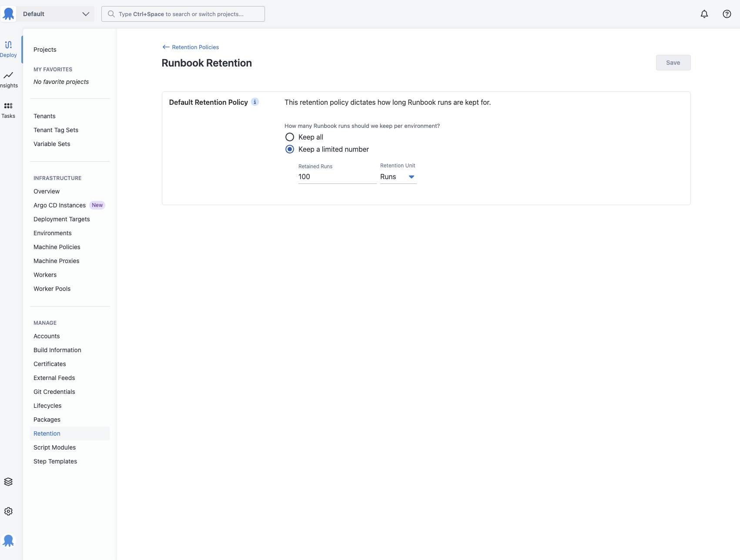Viewport: 740px width, 560px height.
Task: Open Build Information page
Action: click(x=57, y=350)
